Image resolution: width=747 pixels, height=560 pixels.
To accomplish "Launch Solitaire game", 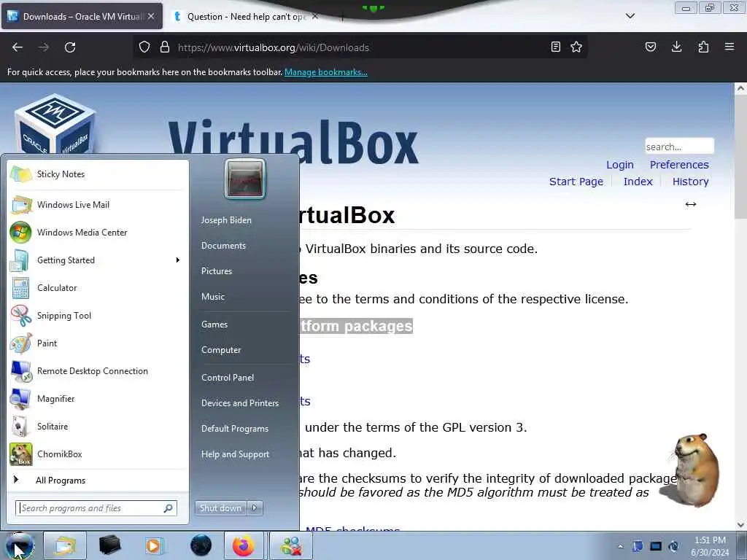I will (x=98, y=426).
